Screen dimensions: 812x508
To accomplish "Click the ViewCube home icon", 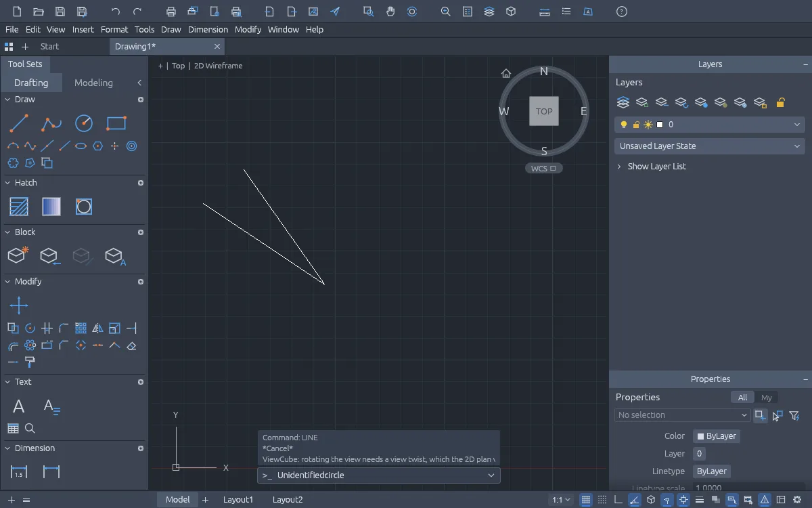I will (505, 73).
